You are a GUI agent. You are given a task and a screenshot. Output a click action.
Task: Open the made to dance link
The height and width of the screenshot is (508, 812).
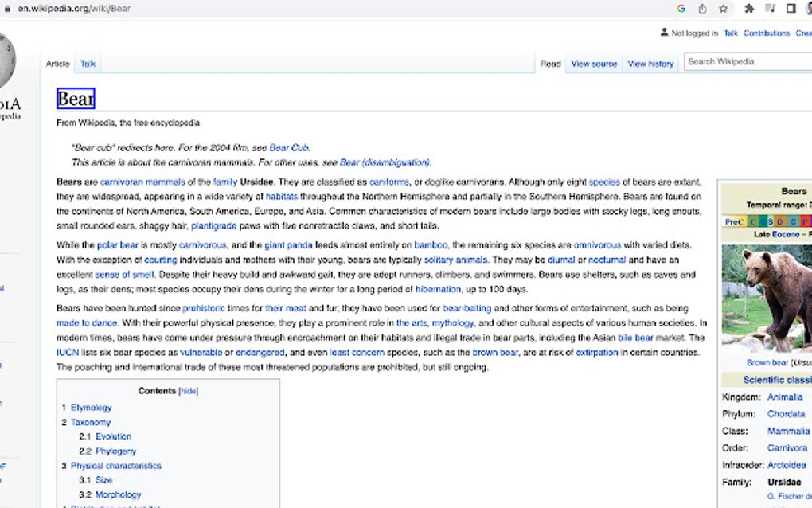click(87, 322)
